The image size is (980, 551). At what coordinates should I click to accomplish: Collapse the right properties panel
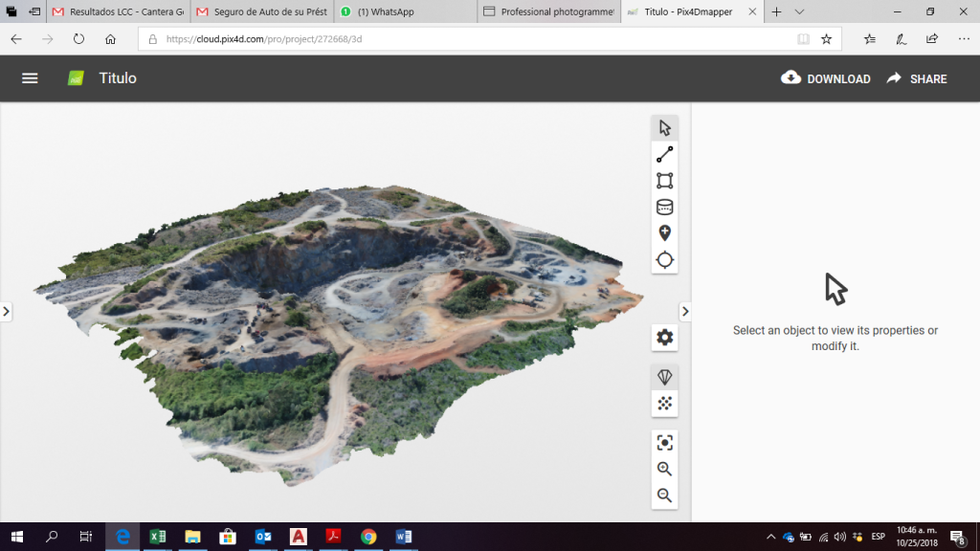click(685, 312)
